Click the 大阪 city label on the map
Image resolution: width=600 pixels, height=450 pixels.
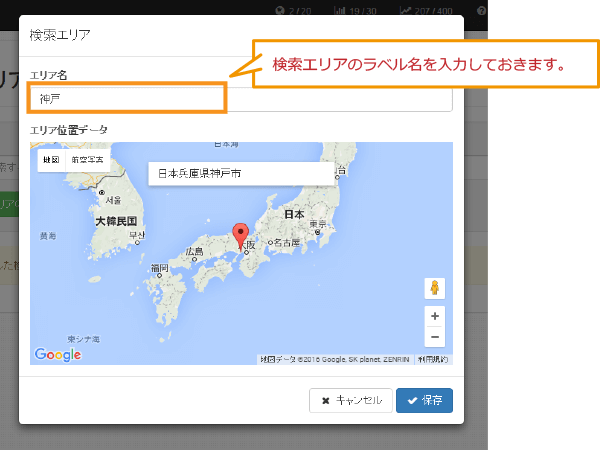pos(249,245)
